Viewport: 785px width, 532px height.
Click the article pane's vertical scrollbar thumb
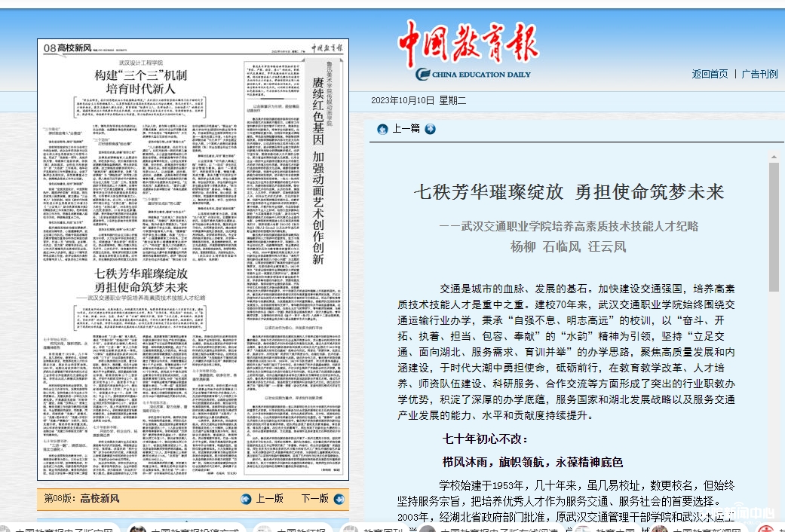[774, 228]
